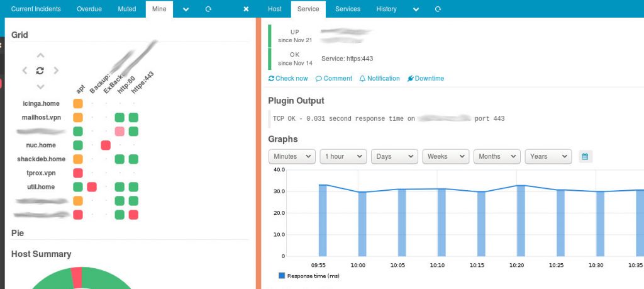Select the Mine tab
The image size is (644, 289).
[159, 9]
